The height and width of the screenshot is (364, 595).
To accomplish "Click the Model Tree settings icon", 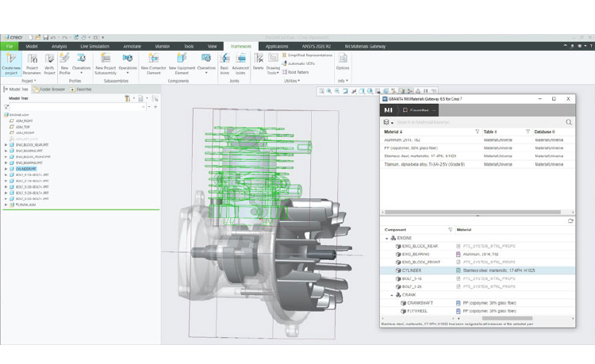I will pyautogui.click(x=128, y=98).
